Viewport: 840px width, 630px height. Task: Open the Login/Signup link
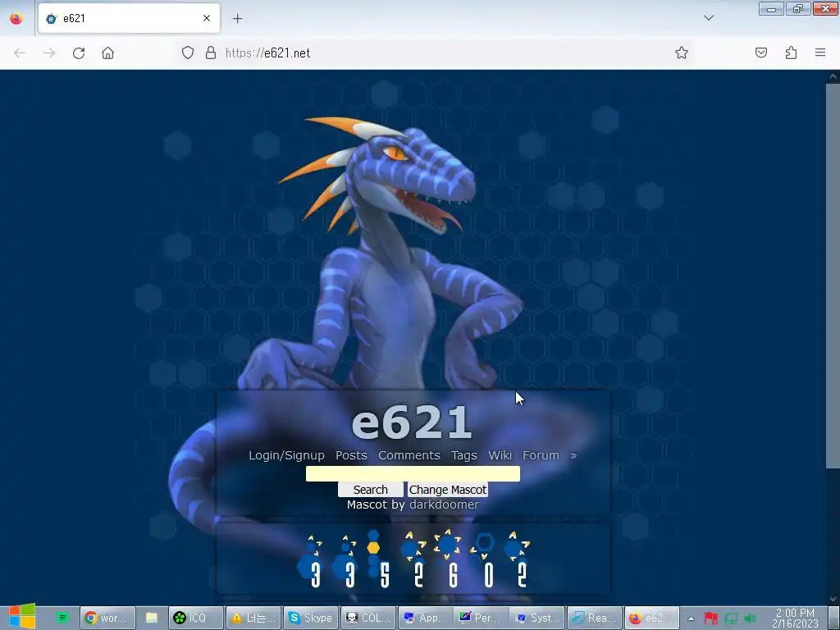286,455
